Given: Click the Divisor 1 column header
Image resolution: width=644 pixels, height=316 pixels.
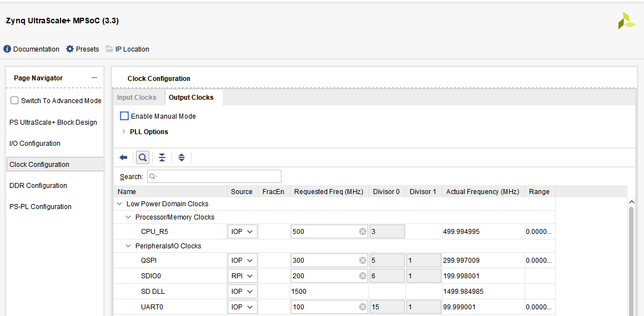Looking at the screenshot, I should click(x=423, y=191).
